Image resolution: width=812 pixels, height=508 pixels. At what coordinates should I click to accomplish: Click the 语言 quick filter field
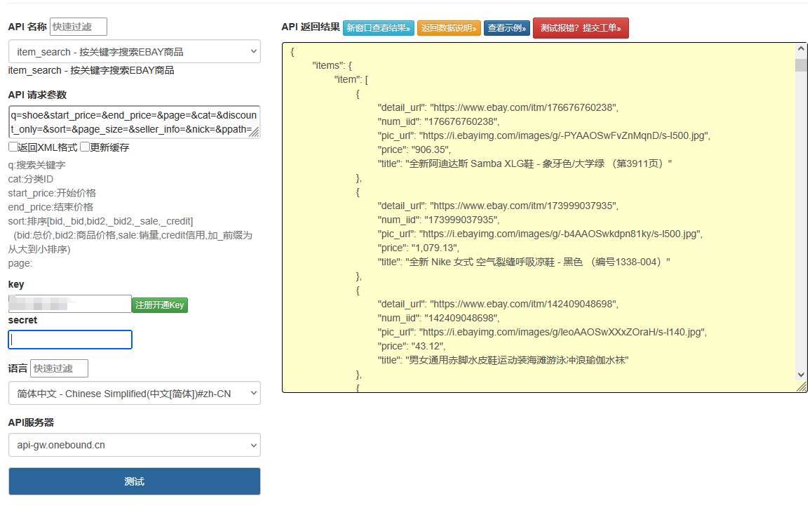tap(59, 368)
